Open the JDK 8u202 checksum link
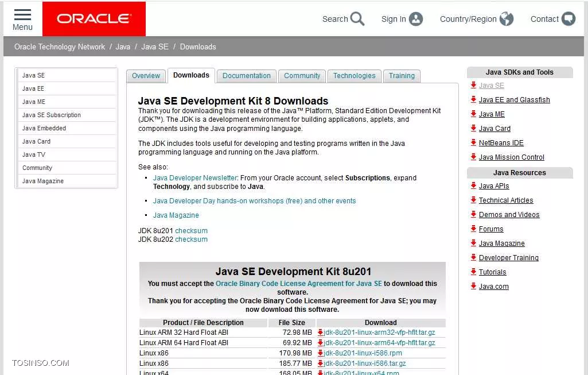This screenshot has height=375, width=588. coord(191,239)
